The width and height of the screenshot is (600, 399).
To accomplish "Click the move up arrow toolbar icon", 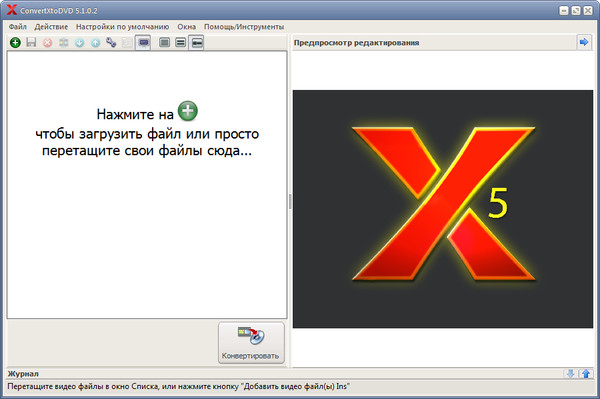I will coord(95,42).
